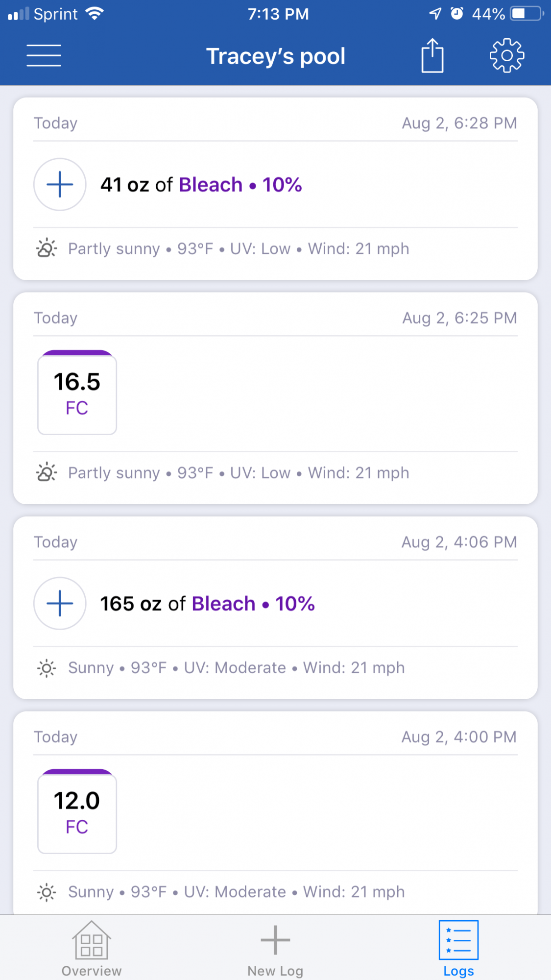Tap the share export icon

point(432,55)
